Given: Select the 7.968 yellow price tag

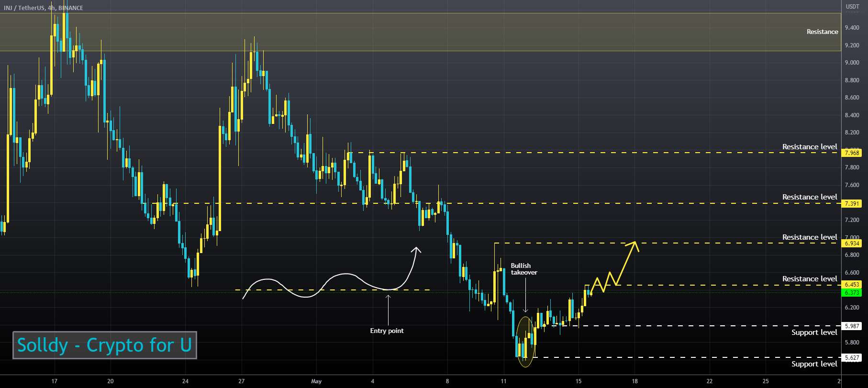Looking at the screenshot, I should pyautogui.click(x=852, y=153).
